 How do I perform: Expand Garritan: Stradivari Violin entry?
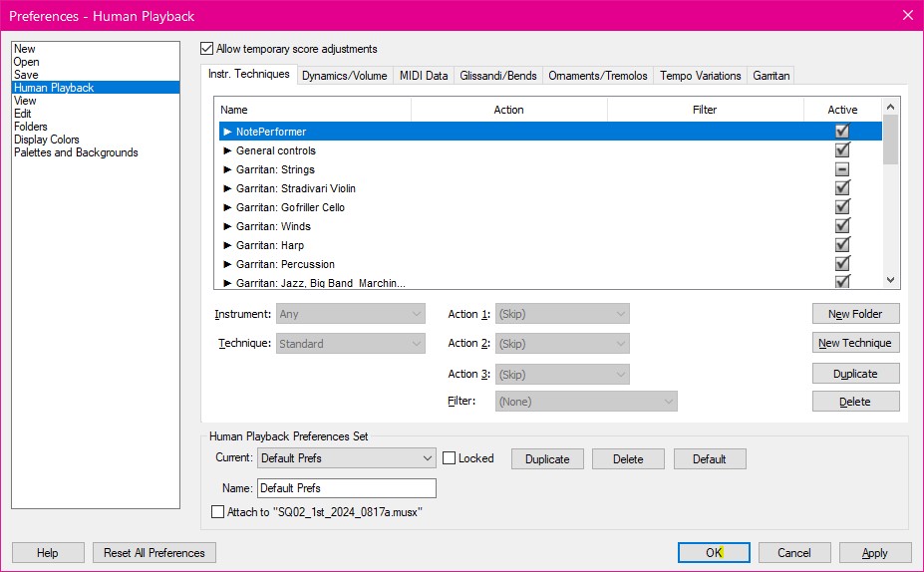pyautogui.click(x=227, y=188)
